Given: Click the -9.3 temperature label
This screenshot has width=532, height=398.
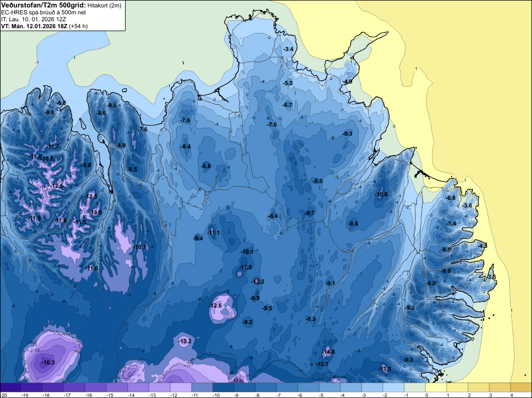Looking at the screenshot, I should tap(408, 360).
